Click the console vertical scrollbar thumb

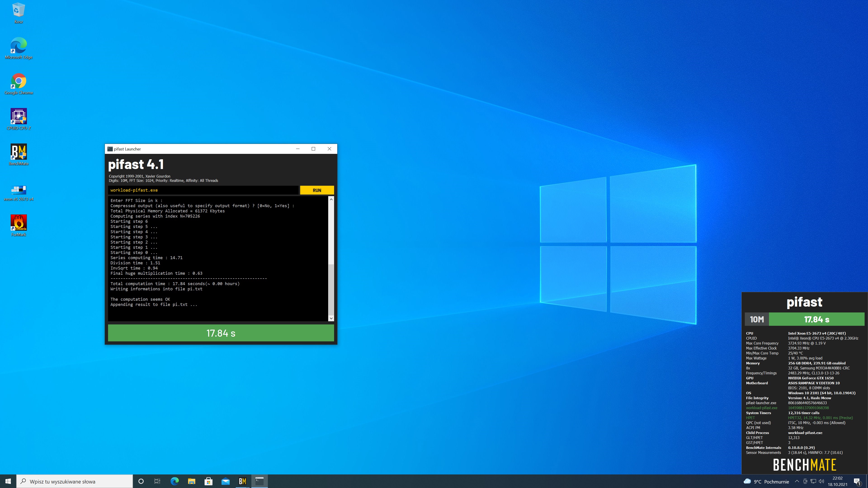click(331, 290)
